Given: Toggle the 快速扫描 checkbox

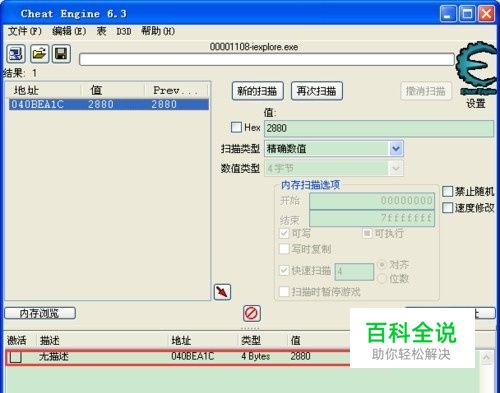Looking at the screenshot, I should [284, 270].
